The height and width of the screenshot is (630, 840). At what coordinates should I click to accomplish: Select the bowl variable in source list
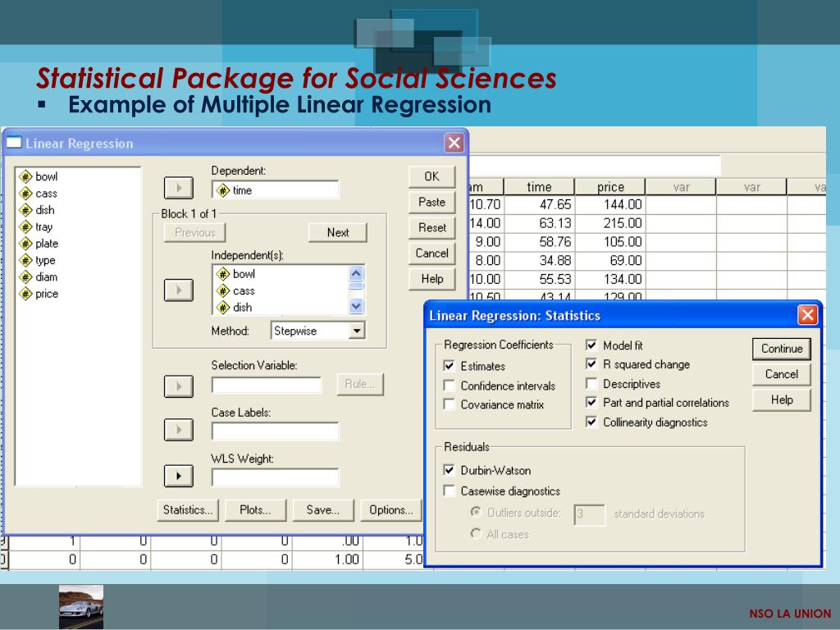click(39, 176)
